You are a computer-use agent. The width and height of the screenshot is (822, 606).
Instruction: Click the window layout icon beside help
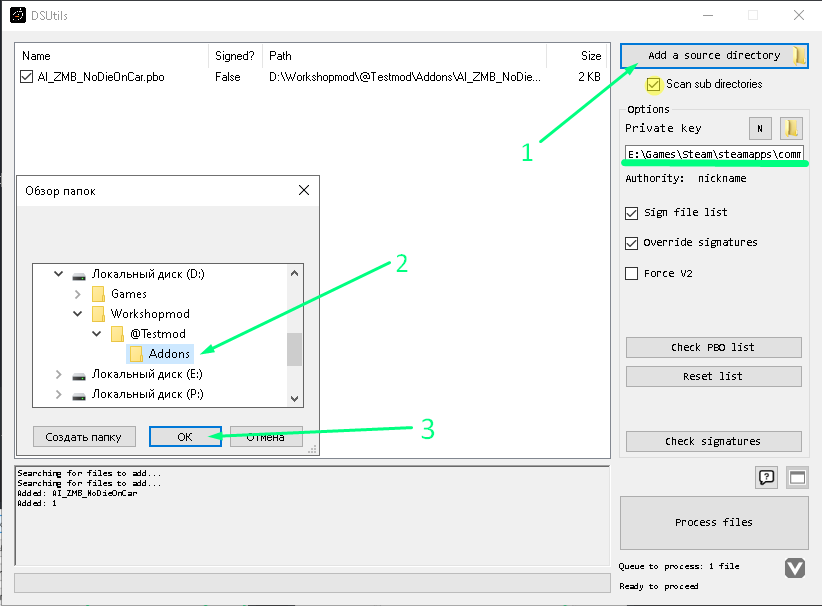[797, 478]
